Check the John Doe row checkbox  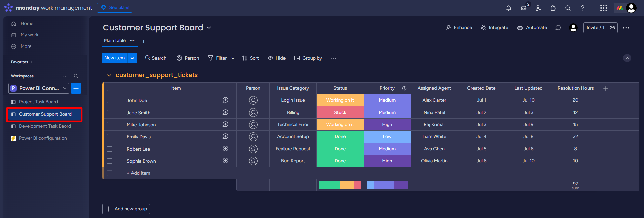pyautogui.click(x=110, y=100)
